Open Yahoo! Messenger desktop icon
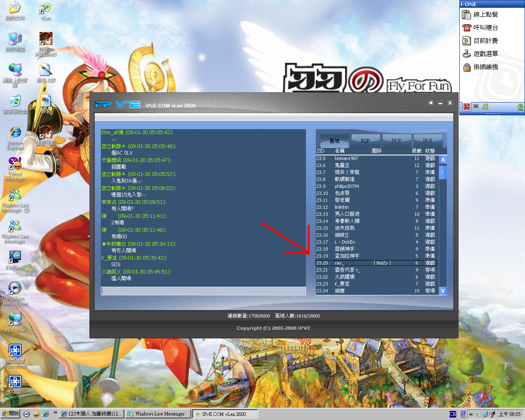The height and width of the screenshot is (420, 525). pos(15,164)
